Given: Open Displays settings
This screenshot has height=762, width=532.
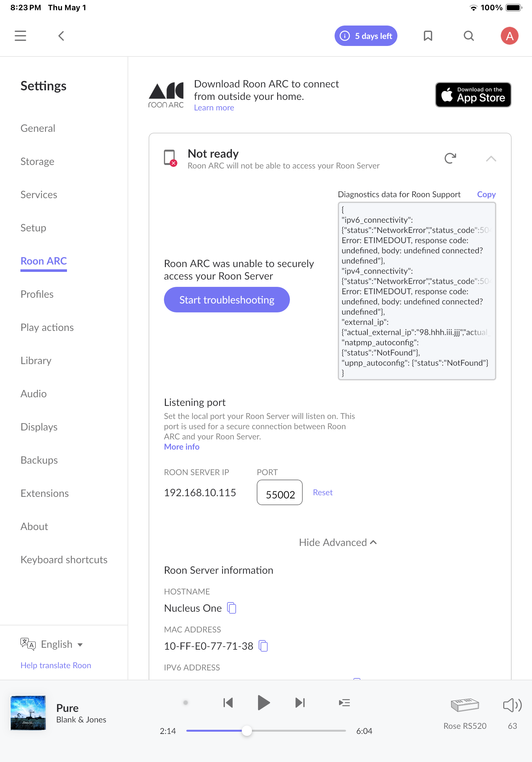Looking at the screenshot, I should 39,427.
